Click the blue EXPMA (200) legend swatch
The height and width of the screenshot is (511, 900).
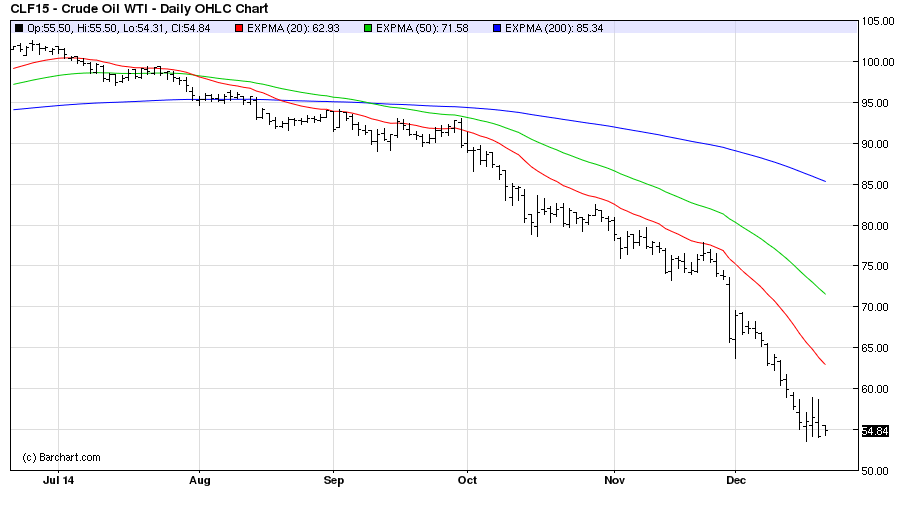(x=497, y=28)
